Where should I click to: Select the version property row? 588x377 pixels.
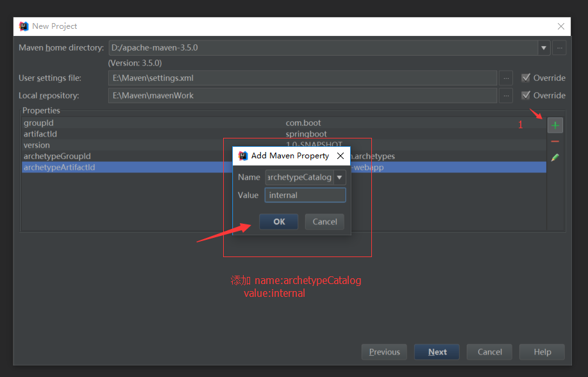(284, 145)
